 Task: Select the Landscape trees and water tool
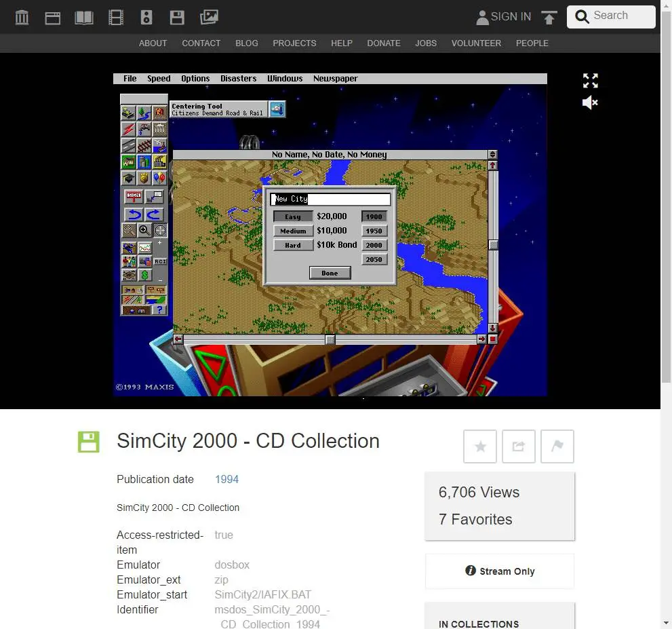point(144,113)
